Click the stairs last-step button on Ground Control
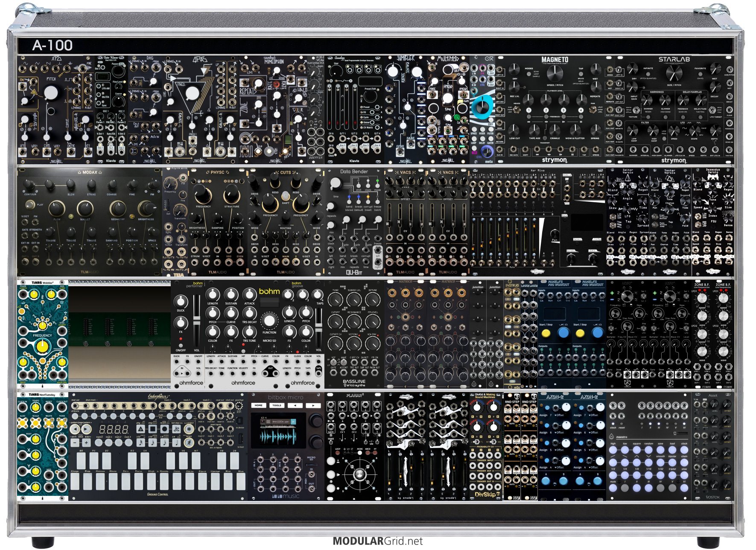Image resolution: width=756 pixels, height=550 pixels. point(176,429)
